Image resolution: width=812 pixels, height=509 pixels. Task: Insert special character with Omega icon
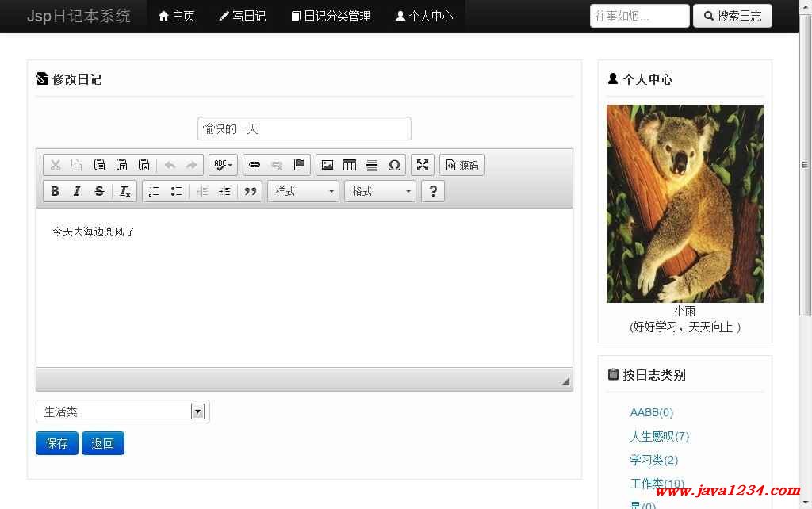click(x=394, y=165)
